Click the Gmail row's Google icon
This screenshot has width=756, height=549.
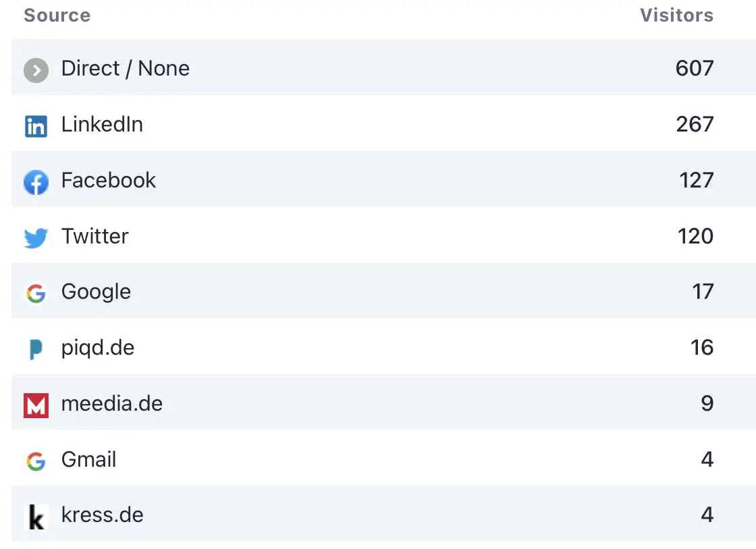[36, 461]
